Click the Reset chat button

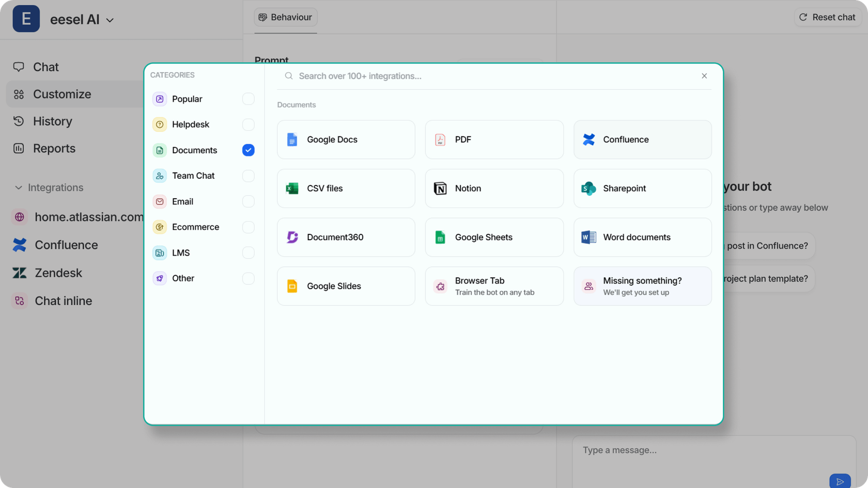click(827, 17)
